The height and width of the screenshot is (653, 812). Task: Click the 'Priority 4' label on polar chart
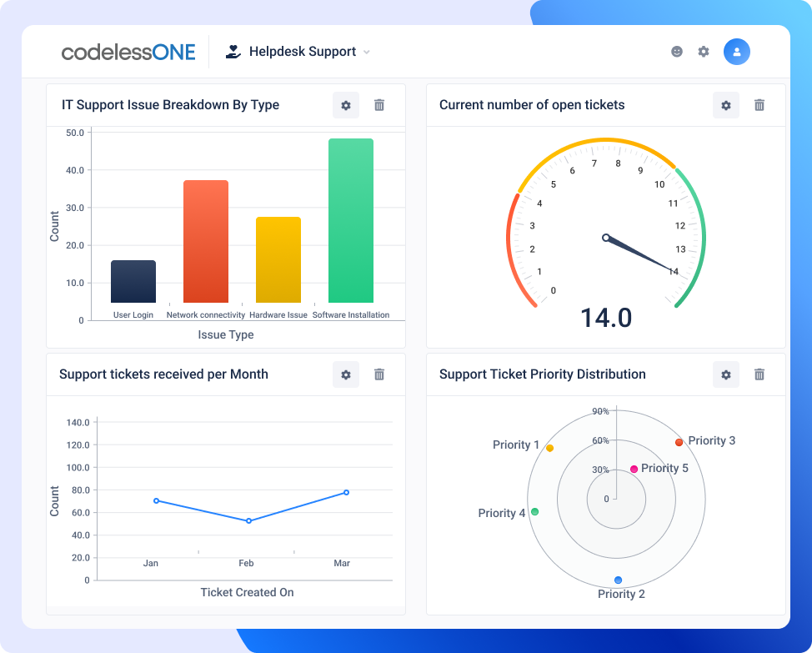click(x=501, y=513)
